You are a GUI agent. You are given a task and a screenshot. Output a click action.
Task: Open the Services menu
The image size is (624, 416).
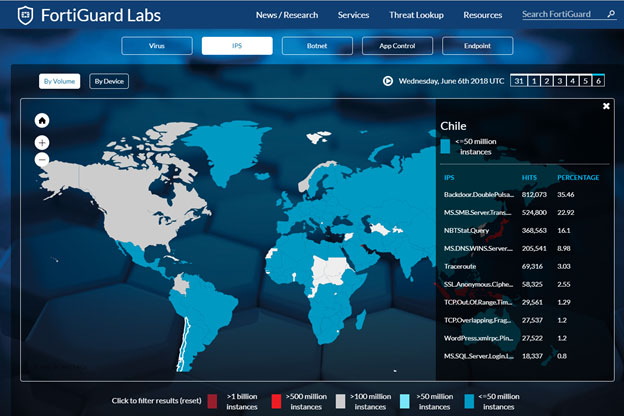pyautogui.click(x=353, y=15)
